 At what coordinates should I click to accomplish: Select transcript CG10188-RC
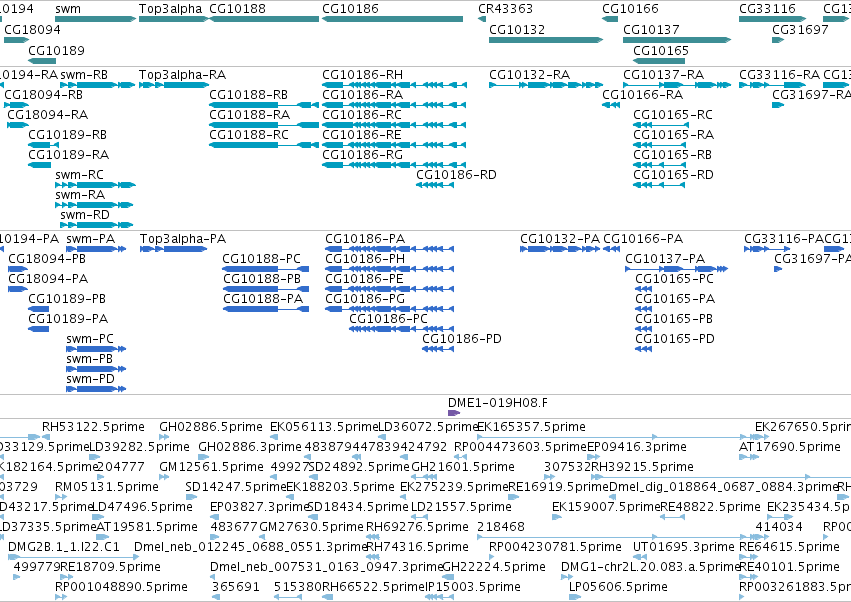[x=249, y=135]
